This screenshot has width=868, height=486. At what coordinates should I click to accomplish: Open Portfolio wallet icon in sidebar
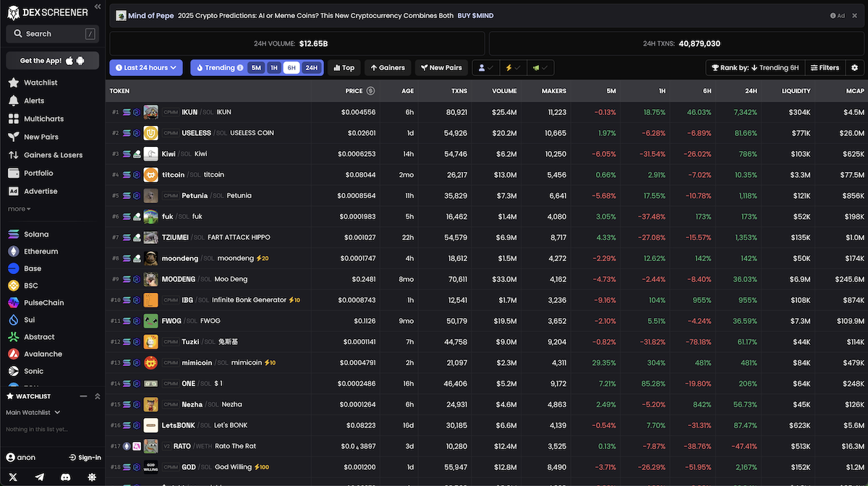[x=13, y=173]
